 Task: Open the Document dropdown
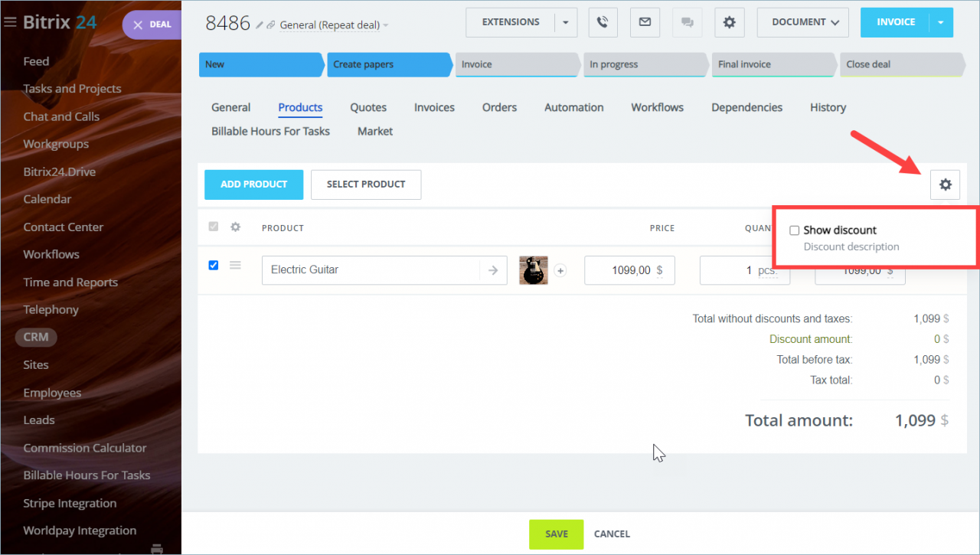click(x=803, y=22)
